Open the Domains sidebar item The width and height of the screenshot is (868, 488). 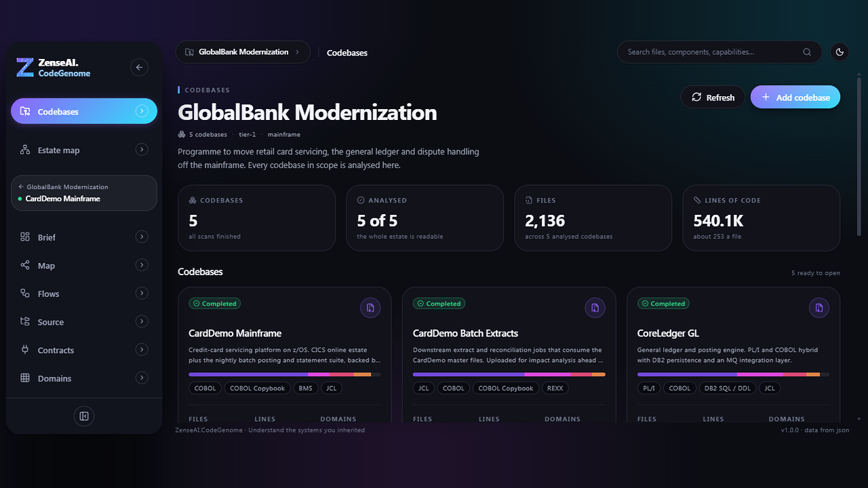click(x=84, y=378)
